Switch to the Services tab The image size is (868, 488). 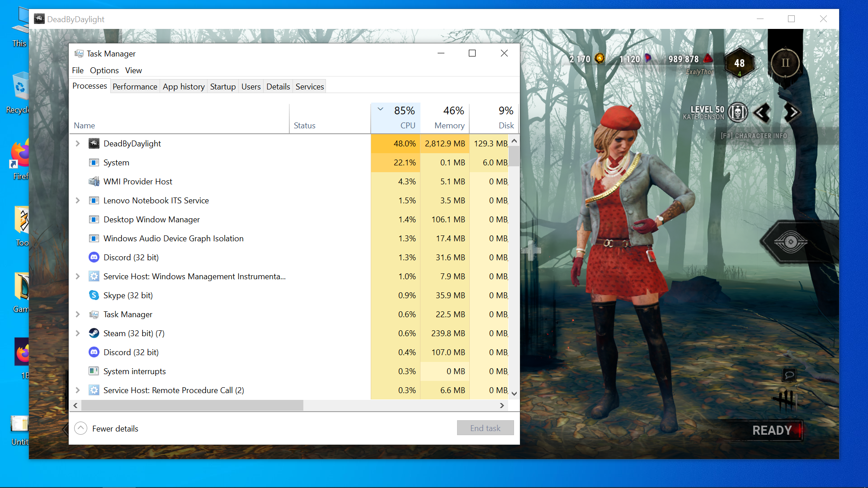(310, 87)
